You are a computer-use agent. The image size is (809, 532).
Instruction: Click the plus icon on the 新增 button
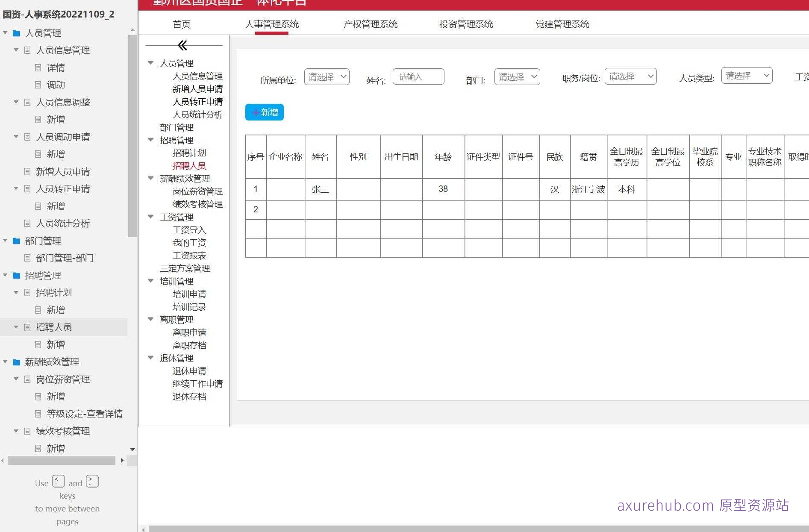tap(255, 112)
